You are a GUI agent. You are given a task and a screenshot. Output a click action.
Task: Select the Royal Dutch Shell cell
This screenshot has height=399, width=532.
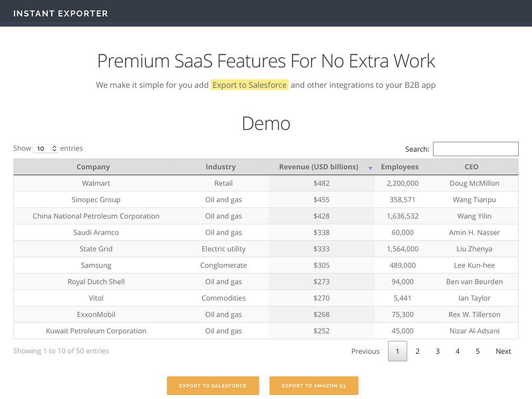[96, 281]
